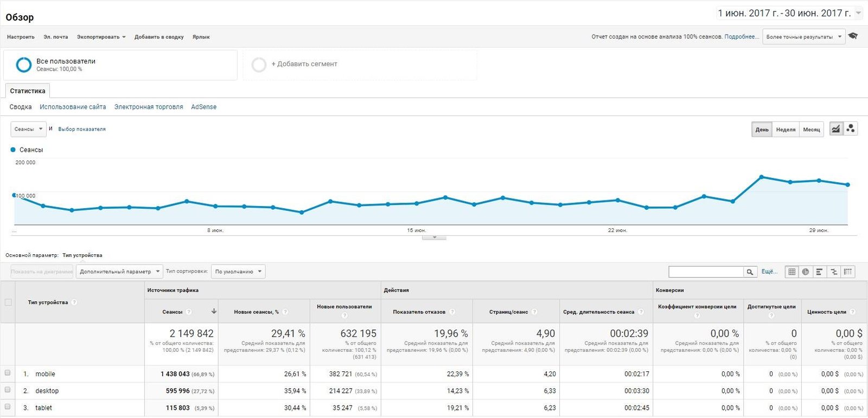This screenshot has width=868, height=418.
Task: Click the table search magnifier button
Action: point(750,272)
